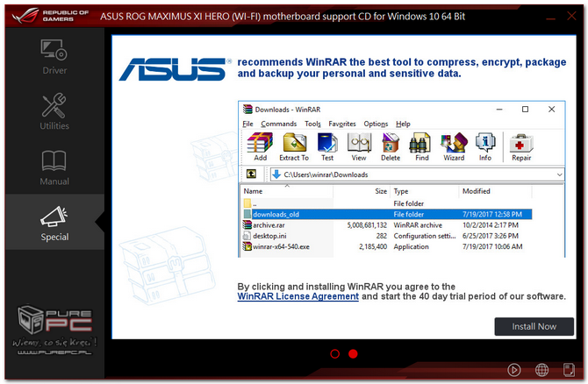Open the Favorites menu
The width and height of the screenshot is (588, 384).
point(342,124)
